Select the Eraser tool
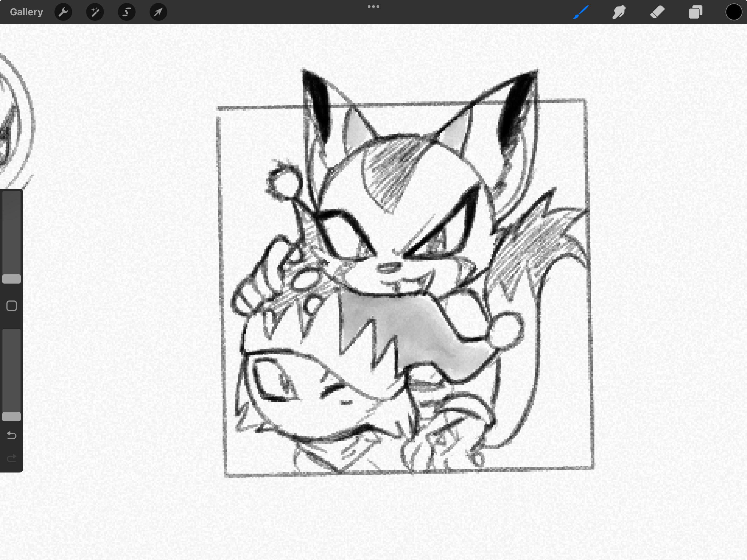This screenshot has width=747, height=560. point(657,12)
